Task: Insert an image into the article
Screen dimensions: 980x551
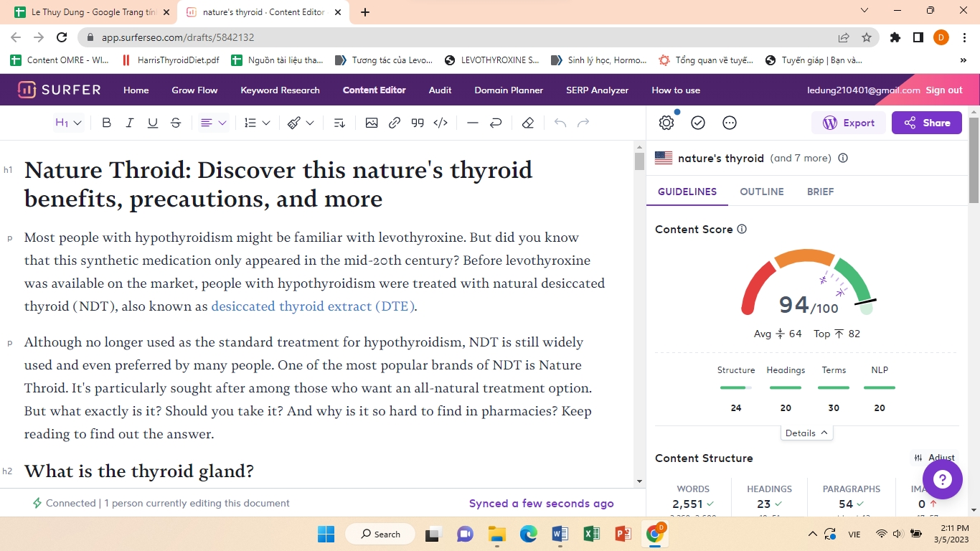Action: point(372,123)
